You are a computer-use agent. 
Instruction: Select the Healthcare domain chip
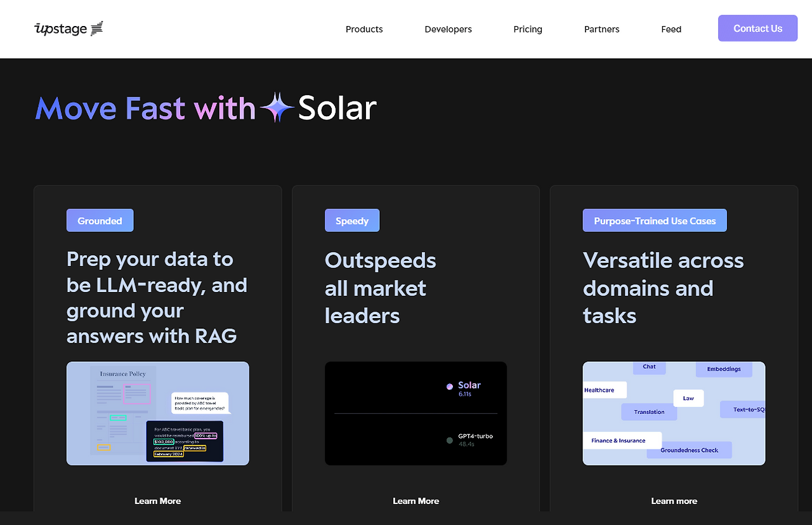605,390
